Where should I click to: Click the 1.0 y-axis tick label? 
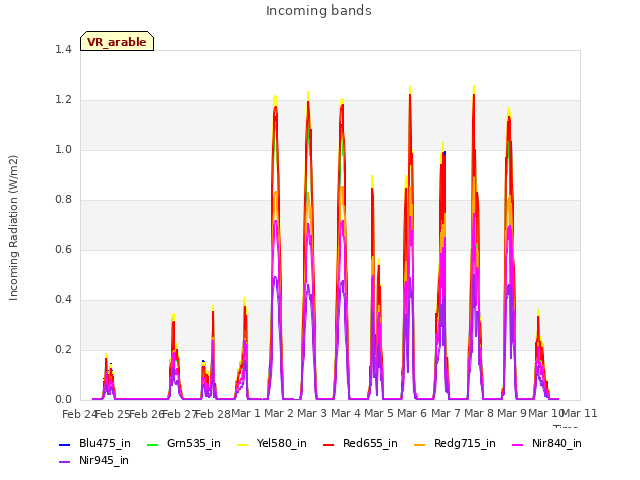coord(63,150)
